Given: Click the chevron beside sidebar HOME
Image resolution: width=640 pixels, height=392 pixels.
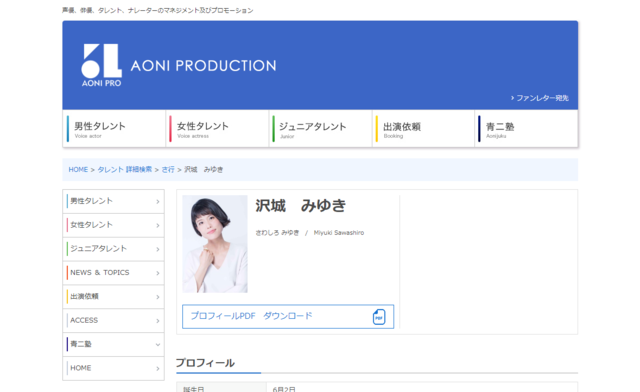Looking at the screenshot, I should 158,368.
